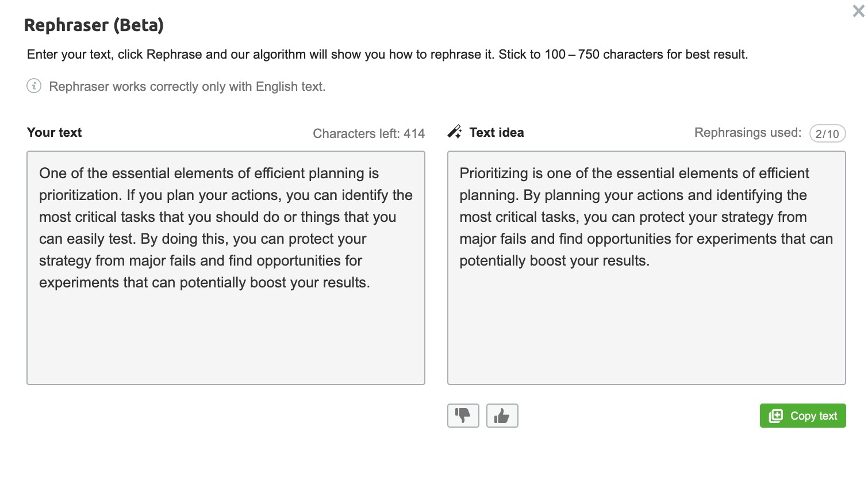Viewport: 868px width, 484px height.
Task: Click the info icon beside the English-only note
Action: (x=34, y=86)
